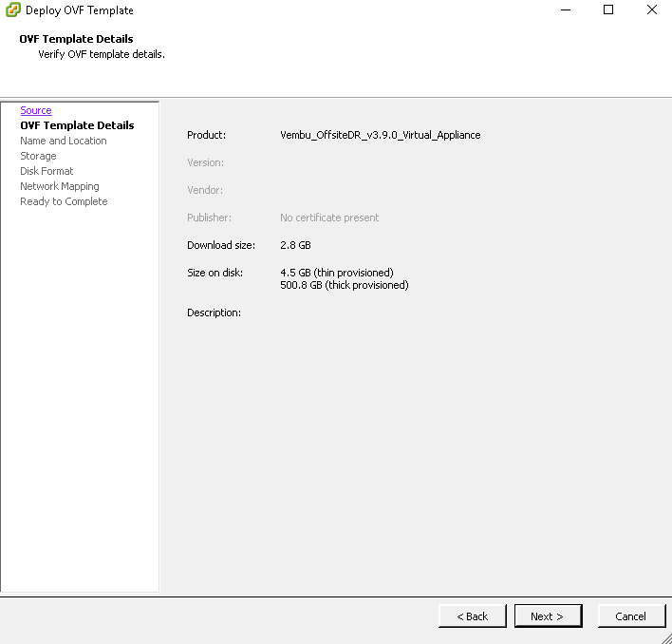Image resolution: width=672 pixels, height=644 pixels.
Task: Select the Disk Format step
Action: coord(47,171)
